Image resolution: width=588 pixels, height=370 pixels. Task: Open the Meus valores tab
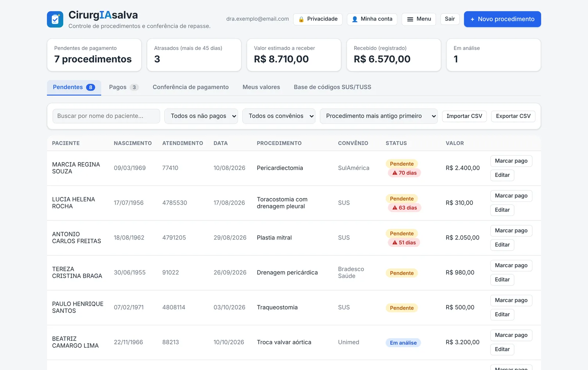click(x=261, y=87)
